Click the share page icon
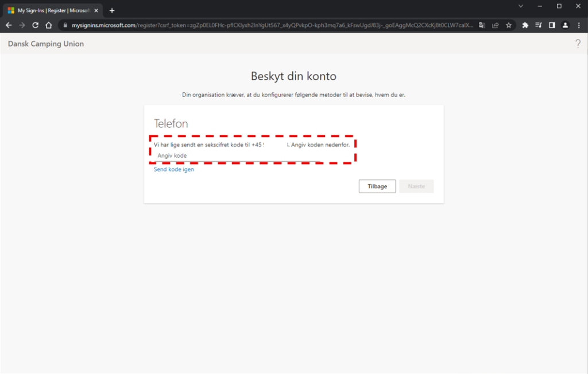This screenshot has width=588, height=374. point(495,25)
